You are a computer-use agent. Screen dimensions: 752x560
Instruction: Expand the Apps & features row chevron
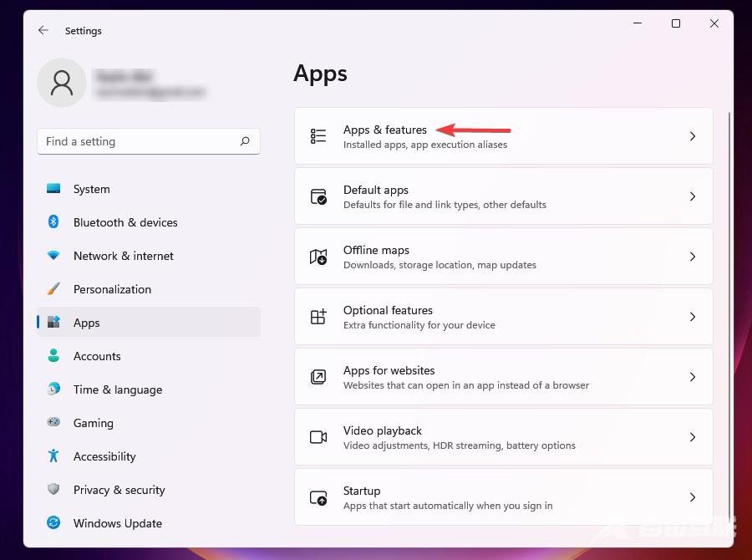point(693,135)
